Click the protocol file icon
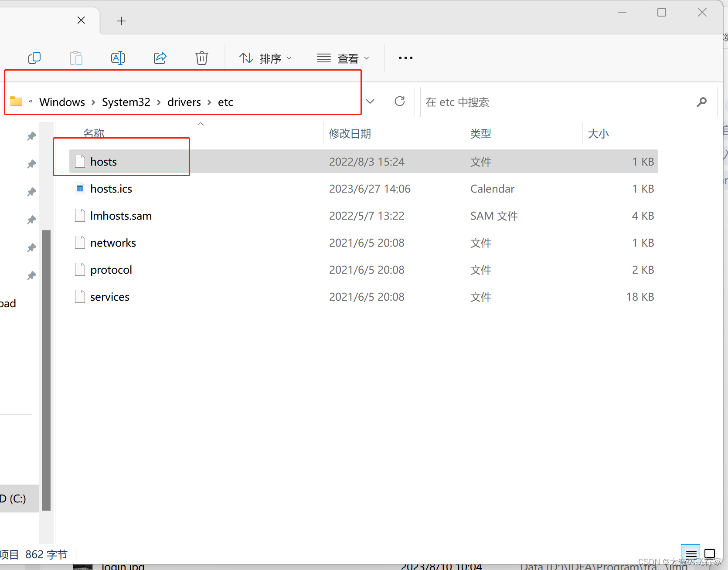The width and height of the screenshot is (728, 570). click(x=80, y=269)
